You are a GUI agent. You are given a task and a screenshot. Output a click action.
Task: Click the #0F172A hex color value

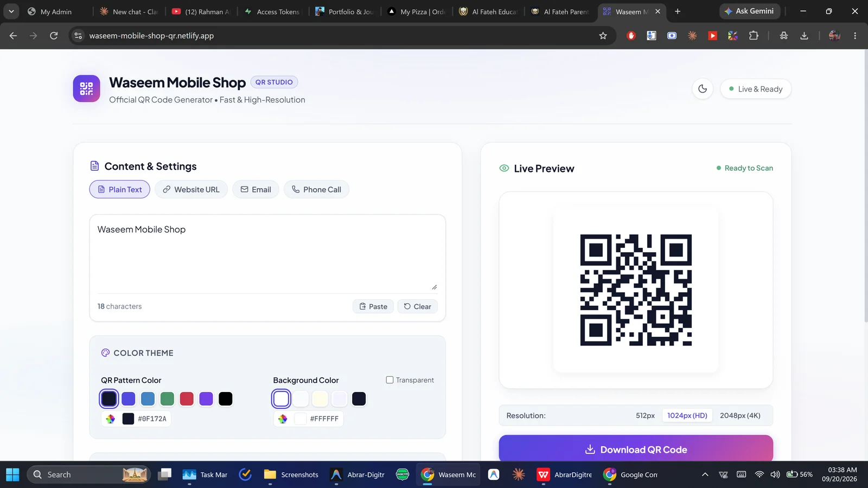(152, 419)
